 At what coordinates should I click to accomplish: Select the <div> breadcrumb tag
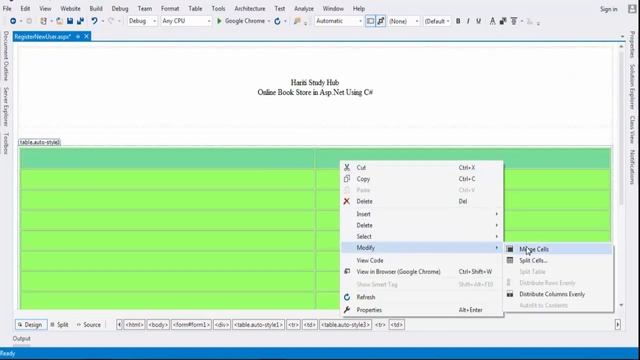(222, 325)
